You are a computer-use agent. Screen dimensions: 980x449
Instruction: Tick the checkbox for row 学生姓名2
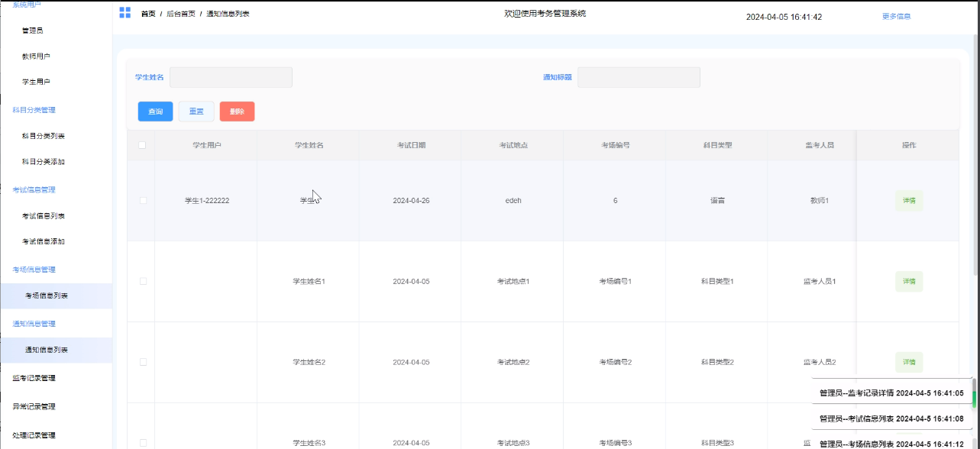coord(143,362)
